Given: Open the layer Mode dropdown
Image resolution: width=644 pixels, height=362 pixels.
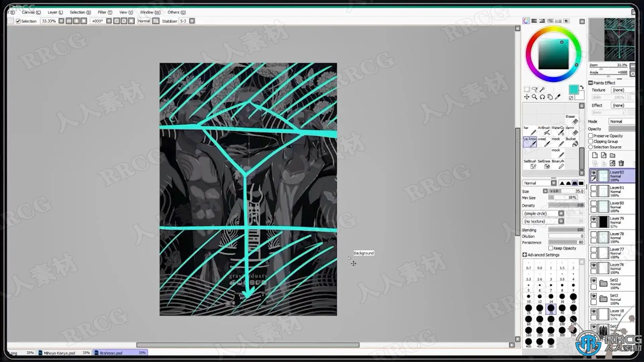Looking at the screenshot, I should pos(622,121).
